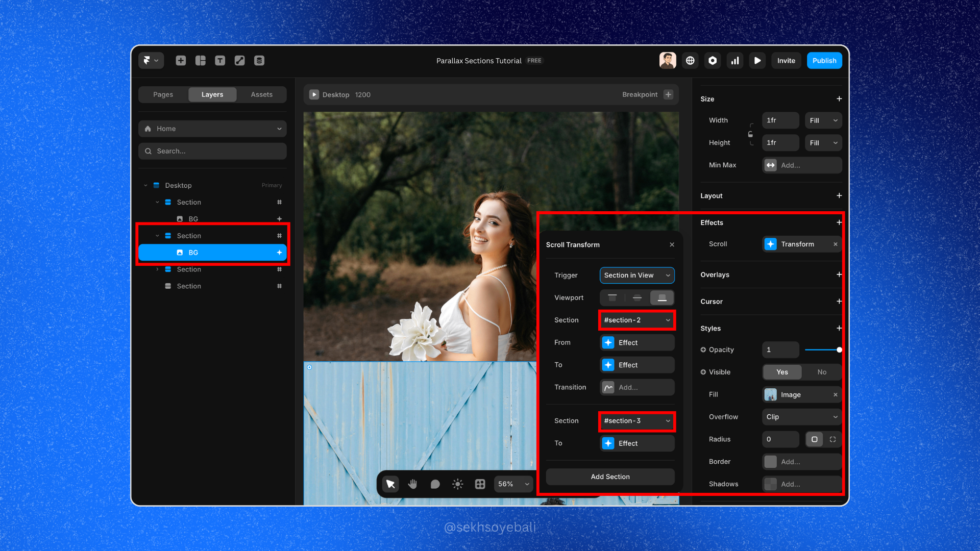Open the analytics bar chart icon
980x551 pixels.
point(735,61)
